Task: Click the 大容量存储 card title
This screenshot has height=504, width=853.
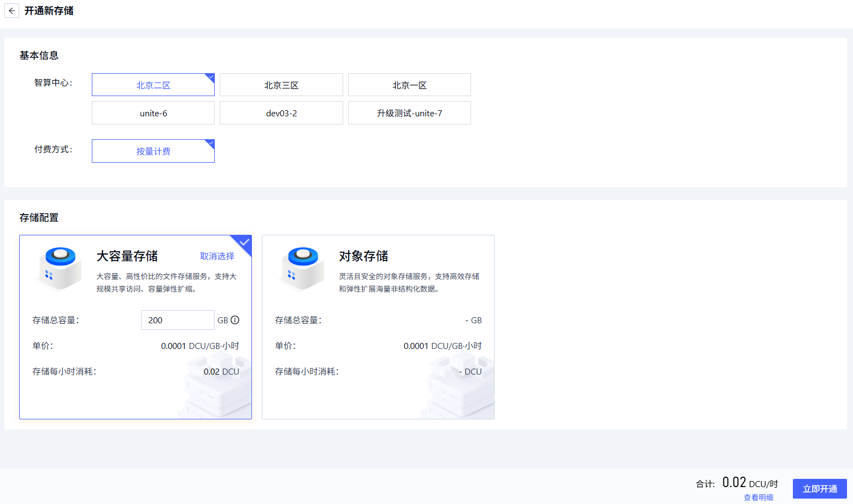Action: click(127, 256)
